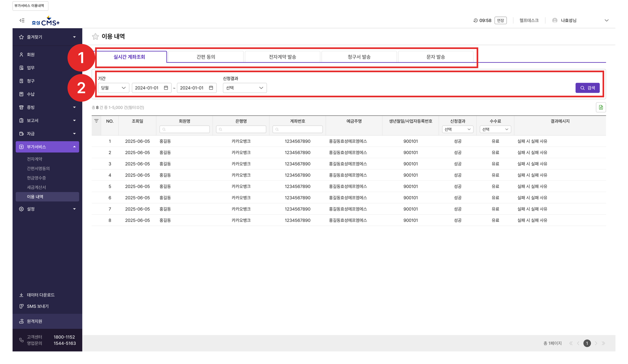Download the list with the Excel export icon
The image size is (628, 364).
point(601,108)
